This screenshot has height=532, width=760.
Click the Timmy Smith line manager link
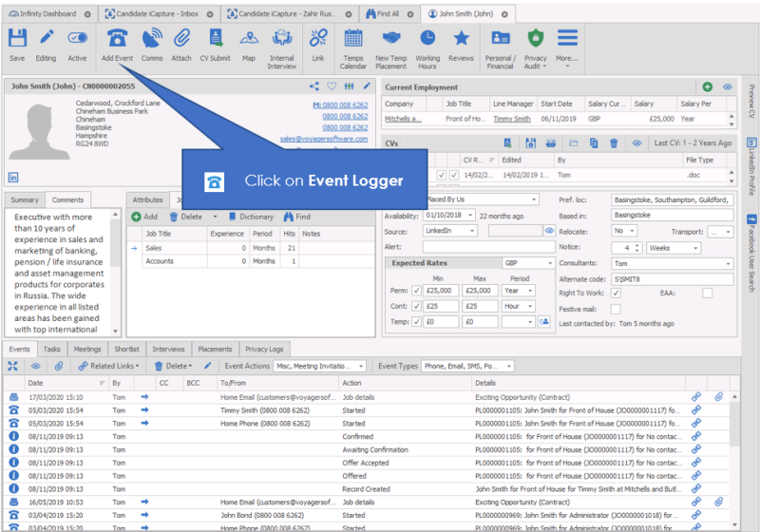511,119
